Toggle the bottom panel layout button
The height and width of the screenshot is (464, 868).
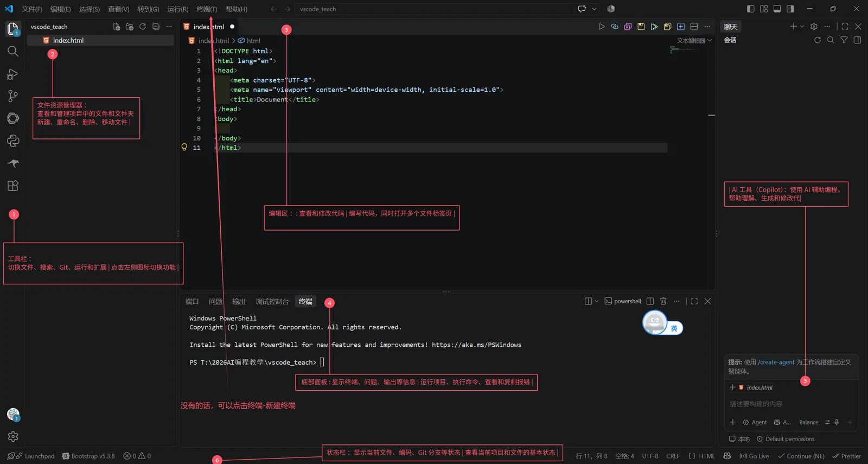click(777, 9)
